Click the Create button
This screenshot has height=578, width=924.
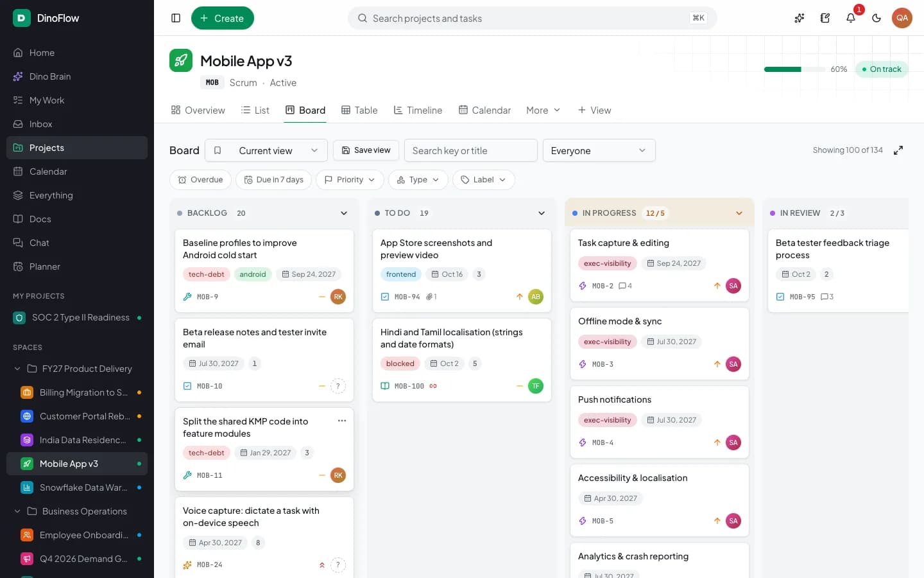223,18
